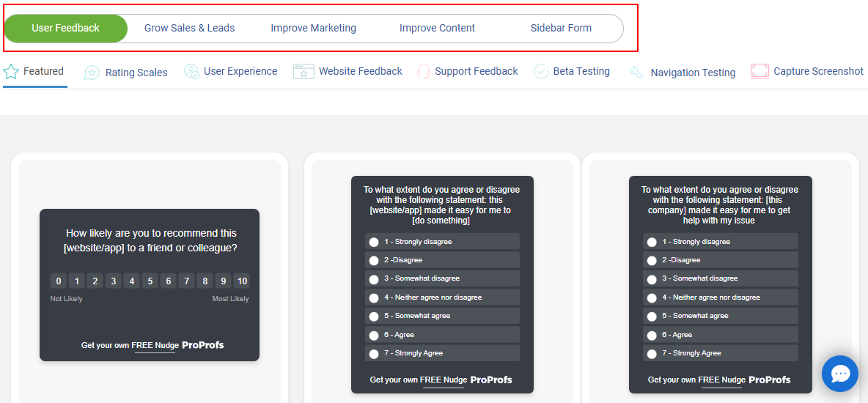Select '3 - Somewhat disagree' in website/app survey
Viewport: 868px width, 403px height.
[x=442, y=278]
